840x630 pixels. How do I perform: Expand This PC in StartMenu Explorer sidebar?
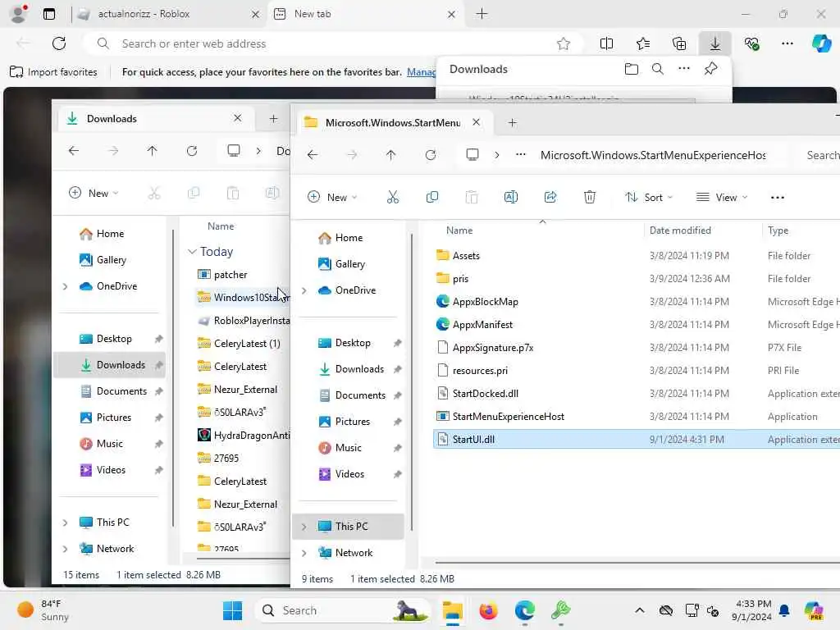pos(304,527)
